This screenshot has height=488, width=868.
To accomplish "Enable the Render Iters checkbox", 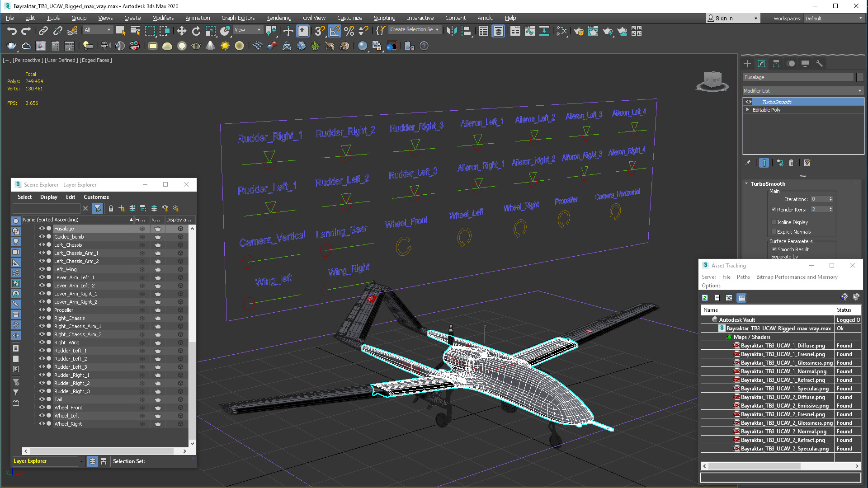I will tap(774, 210).
